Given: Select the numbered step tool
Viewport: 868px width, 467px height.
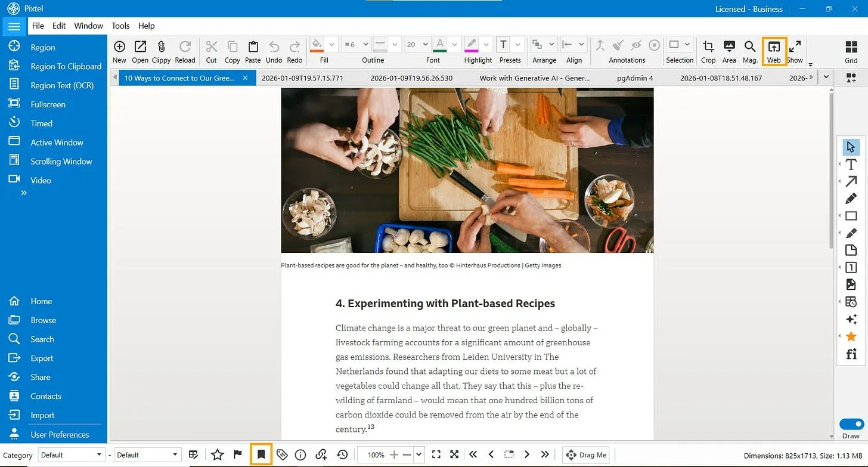Looking at the screenshot, I should [851, 268].
